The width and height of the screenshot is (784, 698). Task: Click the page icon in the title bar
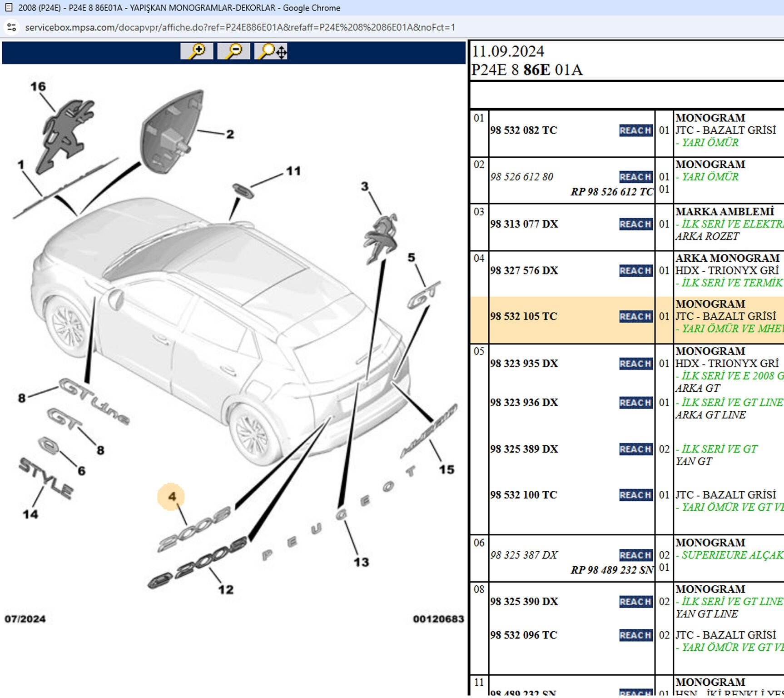click(8, 8)
